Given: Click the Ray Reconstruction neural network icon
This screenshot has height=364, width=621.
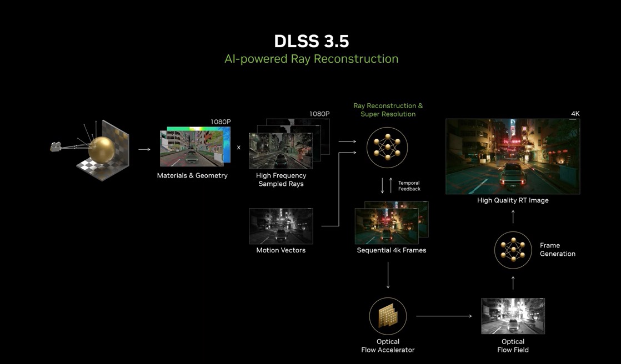Looking at the screenshot, I should coord(387,147).
